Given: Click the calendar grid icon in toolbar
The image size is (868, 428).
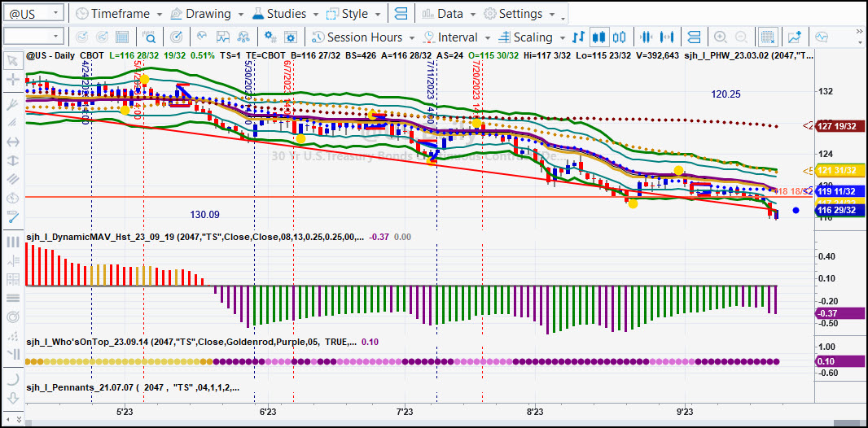Looking at the screenshot, I should pyautogui.click(x=122, y=37).
